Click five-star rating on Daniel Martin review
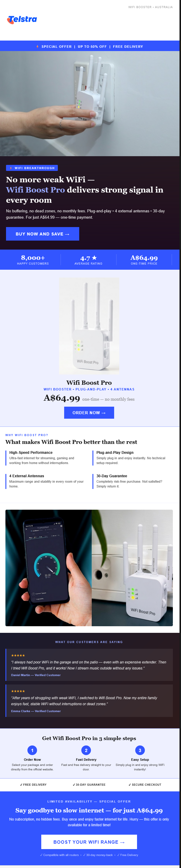Image resolution: width=181 pixels, height=868 pixels. click(x=18, y=655)
